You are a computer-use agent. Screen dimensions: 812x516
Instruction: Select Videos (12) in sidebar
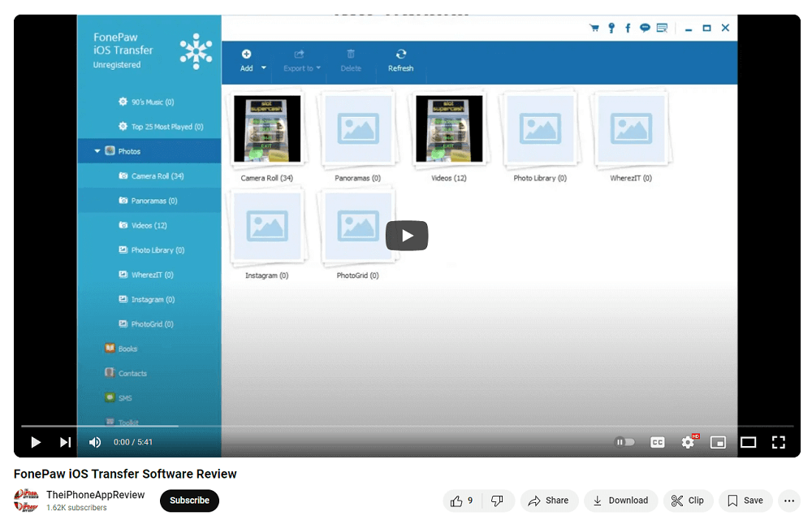coord(149,225)
